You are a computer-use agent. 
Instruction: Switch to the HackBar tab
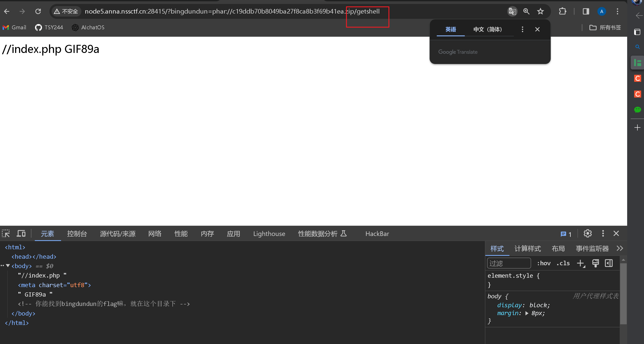377,234
